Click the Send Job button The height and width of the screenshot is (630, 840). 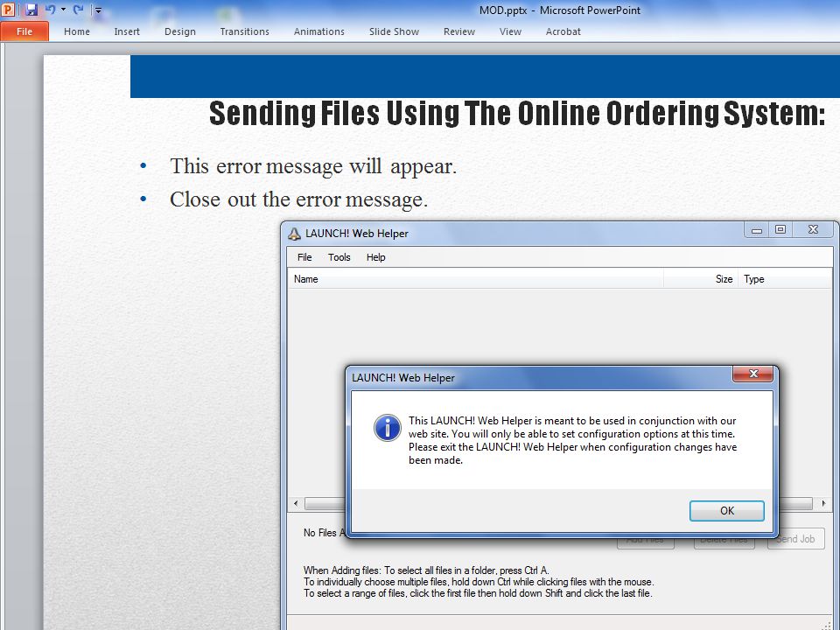click(796, 540)
